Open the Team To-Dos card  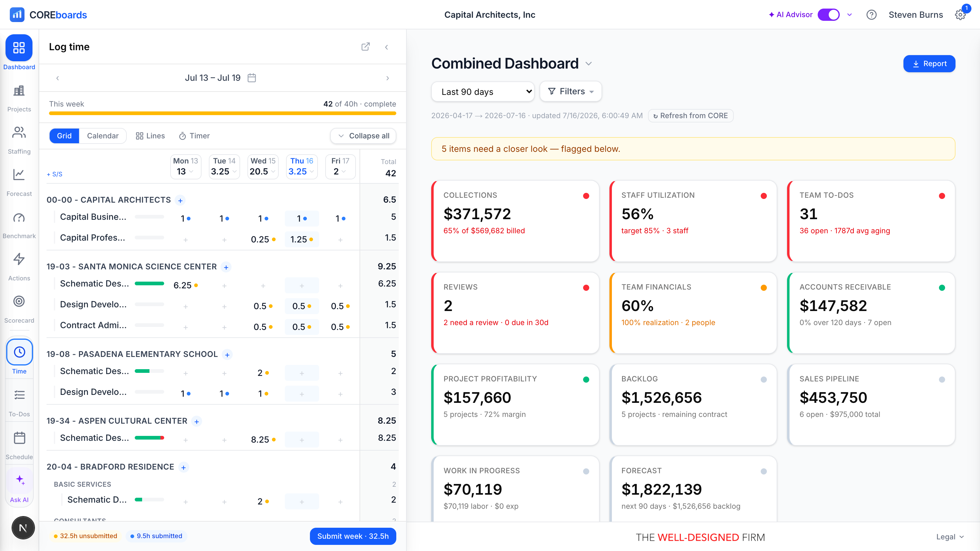click(871, 221)
